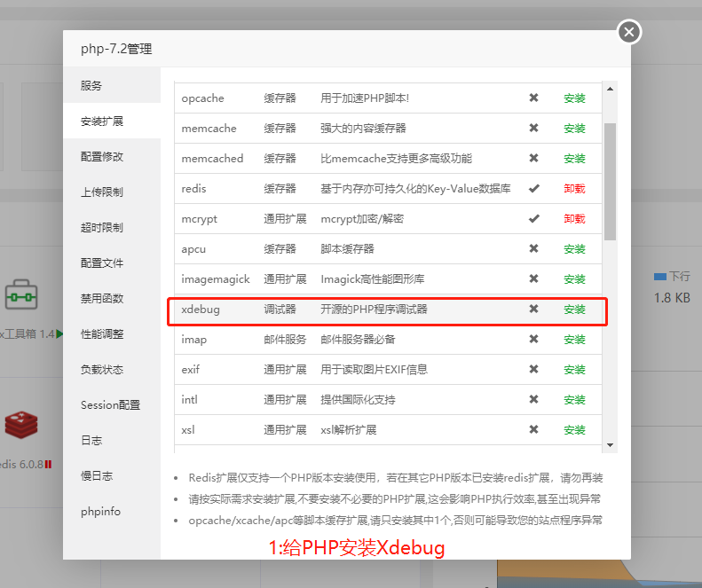Install the imagemagick extension
Image resolution: width=702 pixels, height=588 pixels.
[574, 279]
